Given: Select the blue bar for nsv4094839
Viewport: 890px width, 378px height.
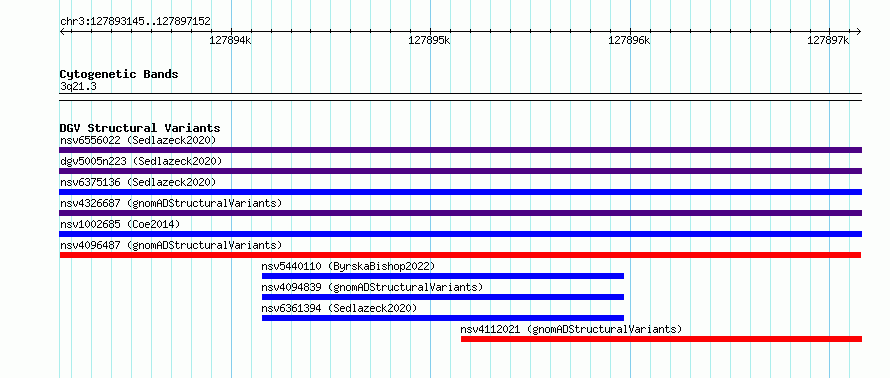Looking at the screenshot, I should 443,297.
